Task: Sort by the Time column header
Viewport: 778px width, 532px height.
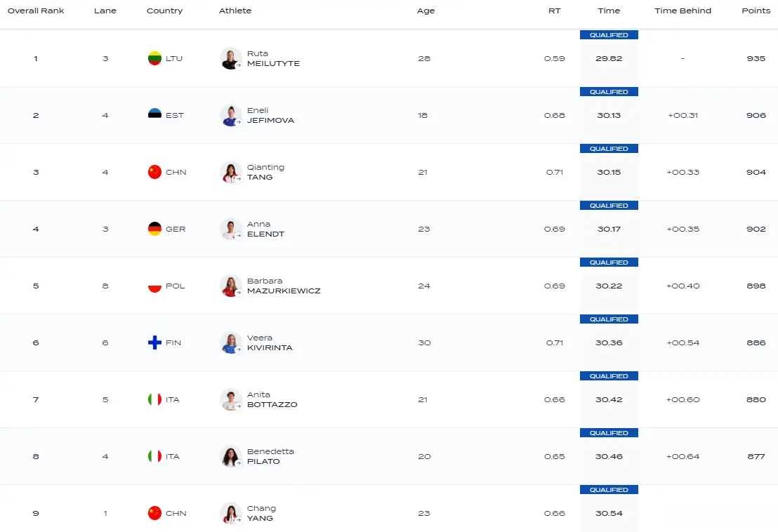Action: [609, 11]
